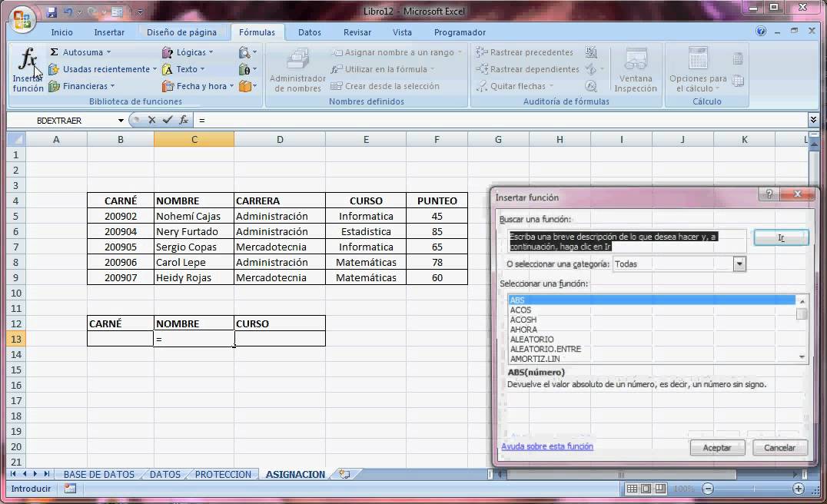Click formula bar fx insert function icon
Screen dimensions: 827x504
(x=184, y=120)
